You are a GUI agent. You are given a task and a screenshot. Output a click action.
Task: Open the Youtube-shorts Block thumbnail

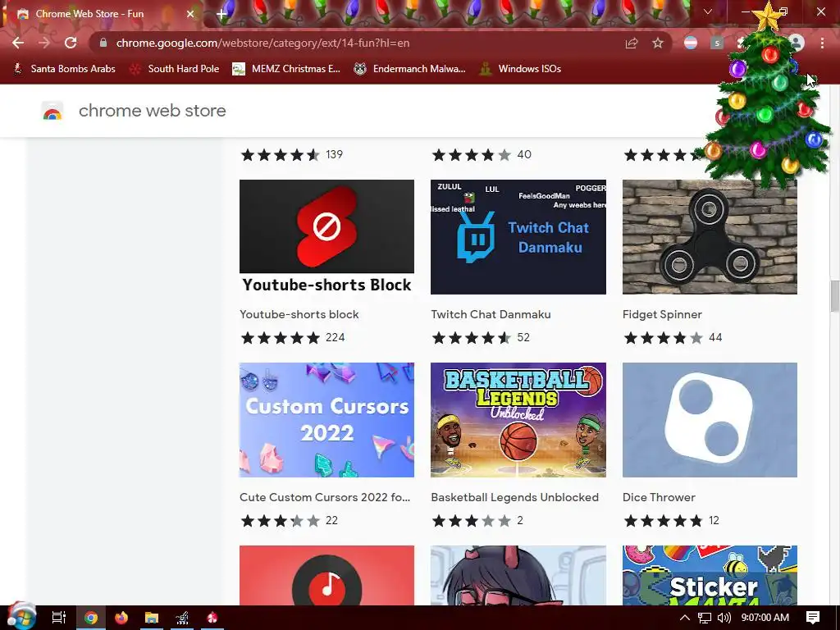[x=326, y=237]
